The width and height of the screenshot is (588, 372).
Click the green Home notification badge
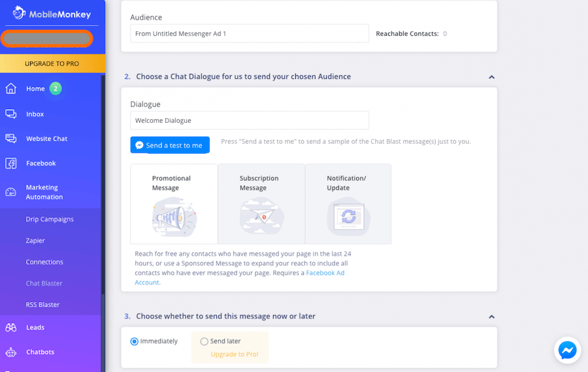56,89
